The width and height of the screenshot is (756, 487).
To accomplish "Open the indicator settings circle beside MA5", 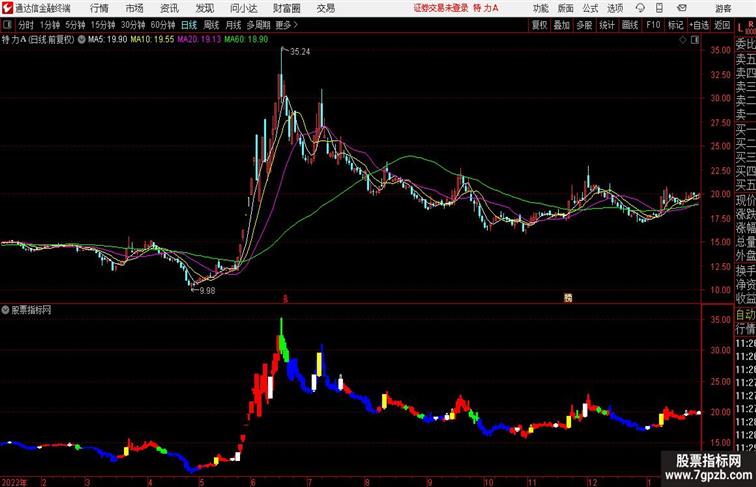I will pos(81,40).
